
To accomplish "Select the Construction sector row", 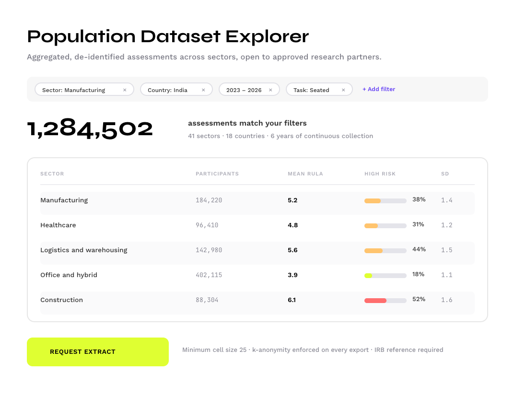I will [x=257, y=303].
